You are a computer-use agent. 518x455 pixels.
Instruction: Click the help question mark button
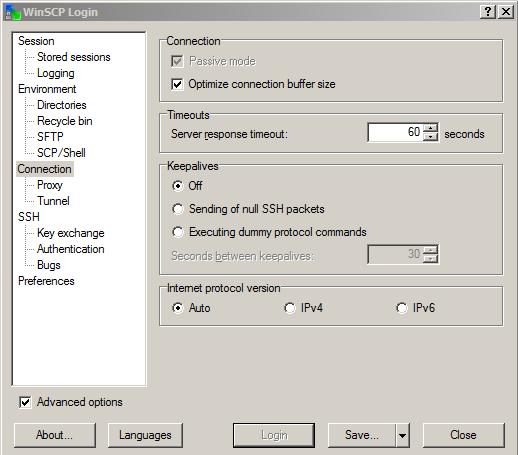click(488, 12)
